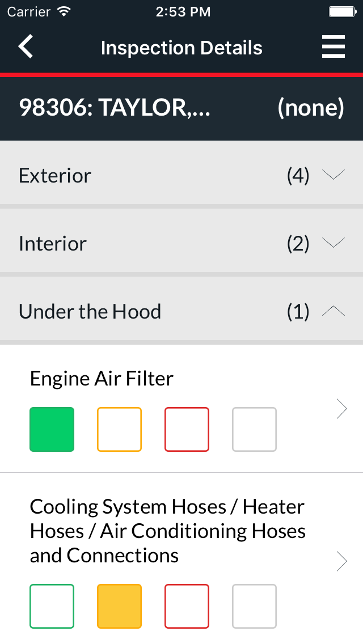Expand the Interior section chevron
Image resolution: width=363 pixels, height=644 pixels.
pos(333,243)
